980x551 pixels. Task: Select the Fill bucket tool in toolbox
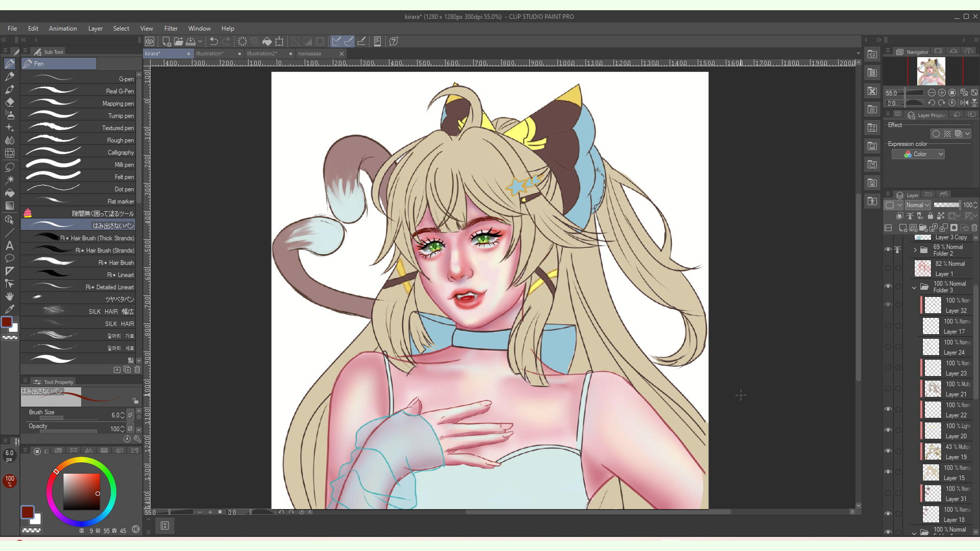9,193
